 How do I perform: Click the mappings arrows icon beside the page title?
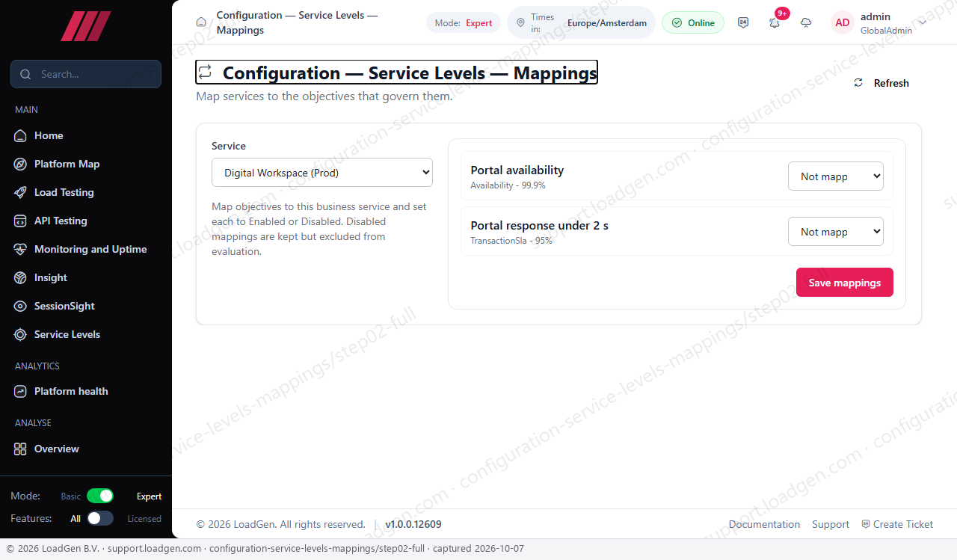click(205, 73)
